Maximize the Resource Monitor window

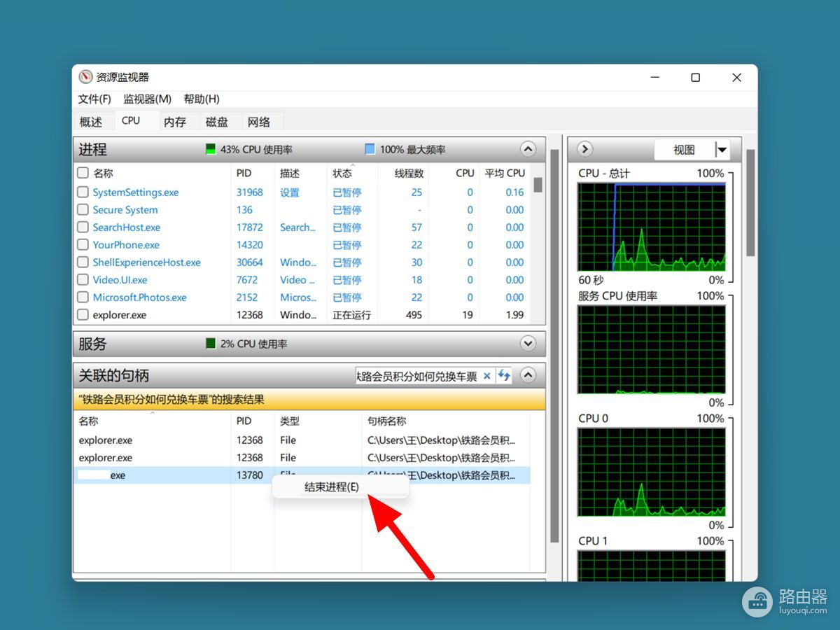point(695,77)
